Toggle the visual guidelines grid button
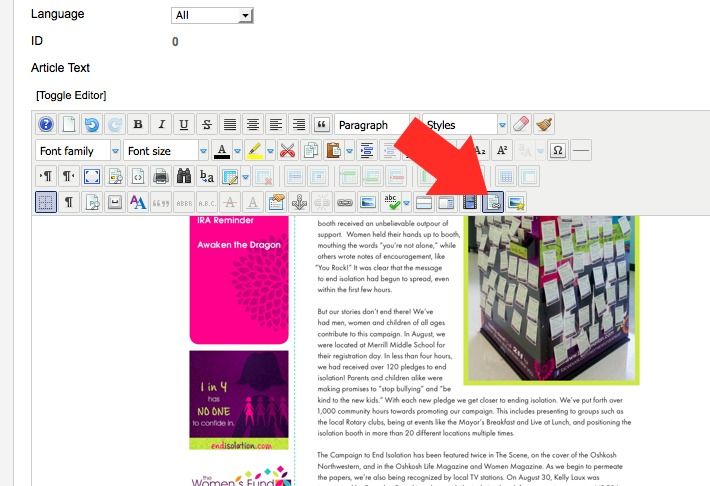Viewport: 710px width, 486px height. click(46, 202)
